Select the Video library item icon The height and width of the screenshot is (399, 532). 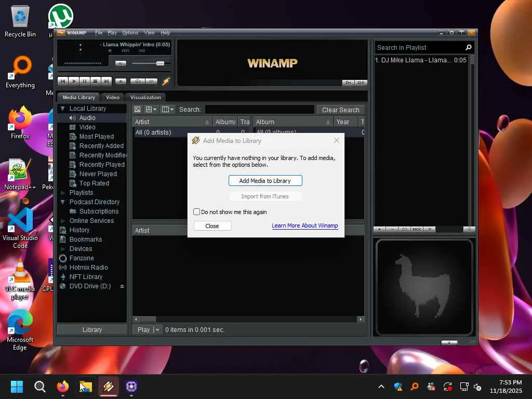(x=72, y=127)
